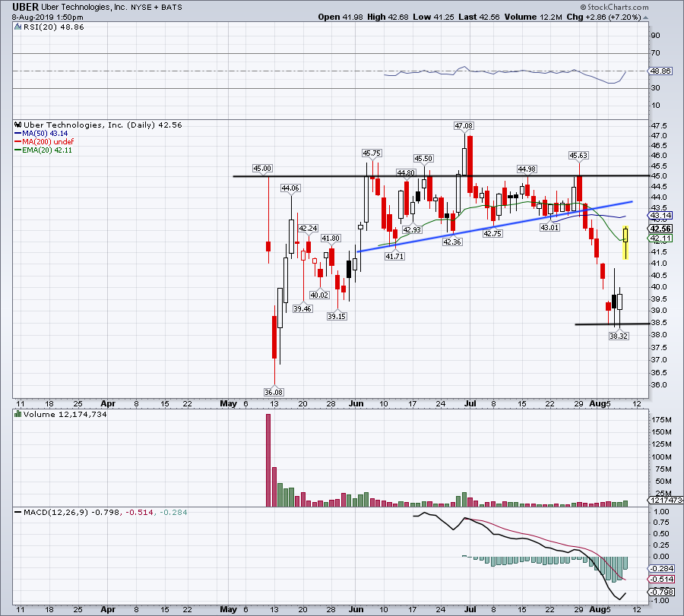Click the small triangle after the Chg value
684x616 pixels.
[x=645, y=18]
